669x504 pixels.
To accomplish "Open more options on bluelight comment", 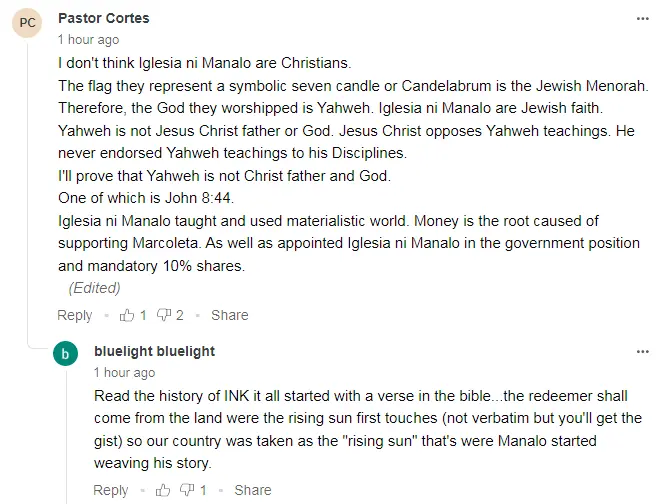I will 643,352.
